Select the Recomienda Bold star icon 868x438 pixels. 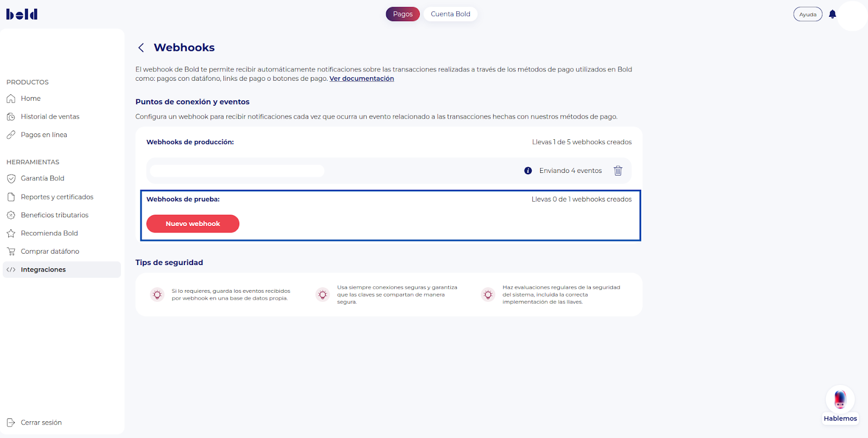click(11, 233)
